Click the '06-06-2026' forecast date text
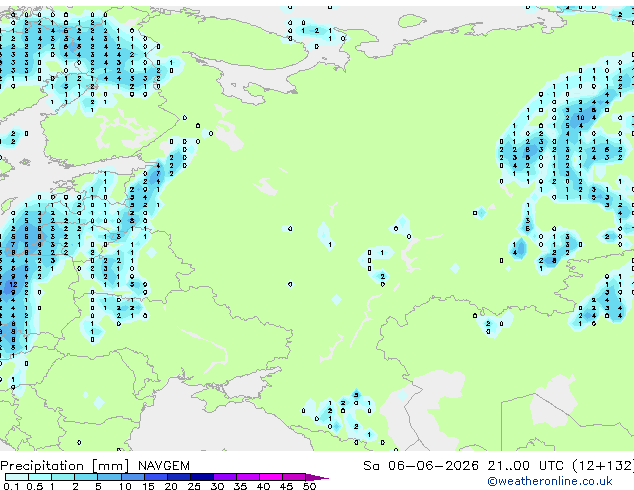Image resolution: width=634 pixels, height=490 pixels. coord(433,466)
